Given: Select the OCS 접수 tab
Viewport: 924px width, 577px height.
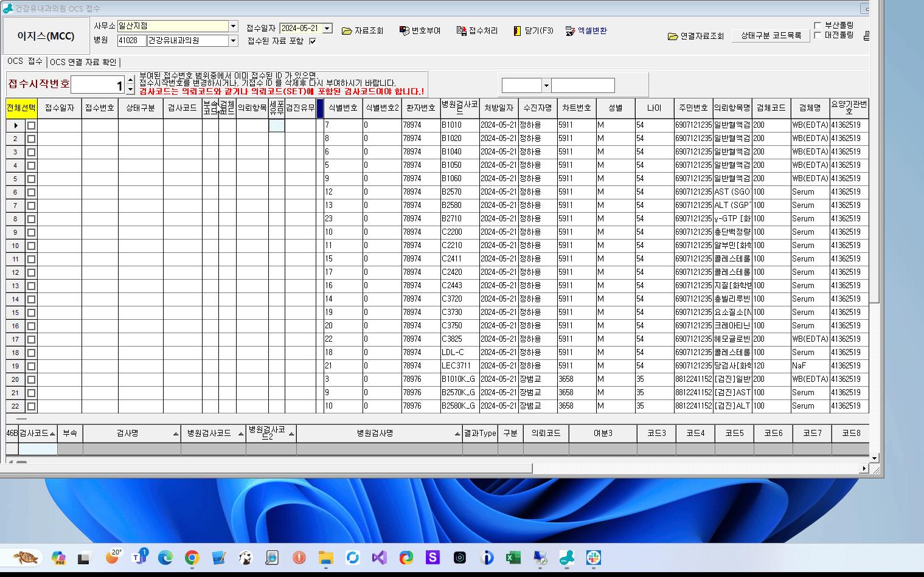Looking at the screenshot, I should [x=25, y=61].
